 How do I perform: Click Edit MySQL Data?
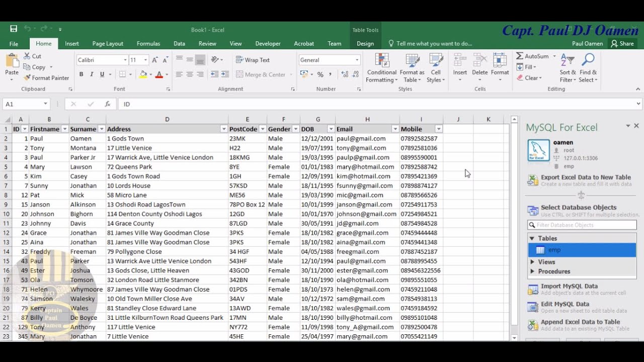pyautogui.click(x=565, y=304)
